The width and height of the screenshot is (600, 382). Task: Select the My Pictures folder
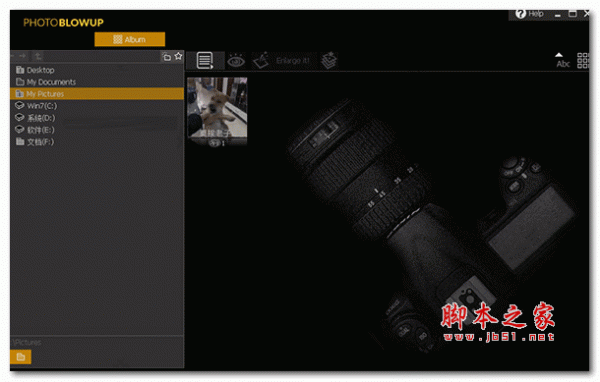tap(97, 94)
